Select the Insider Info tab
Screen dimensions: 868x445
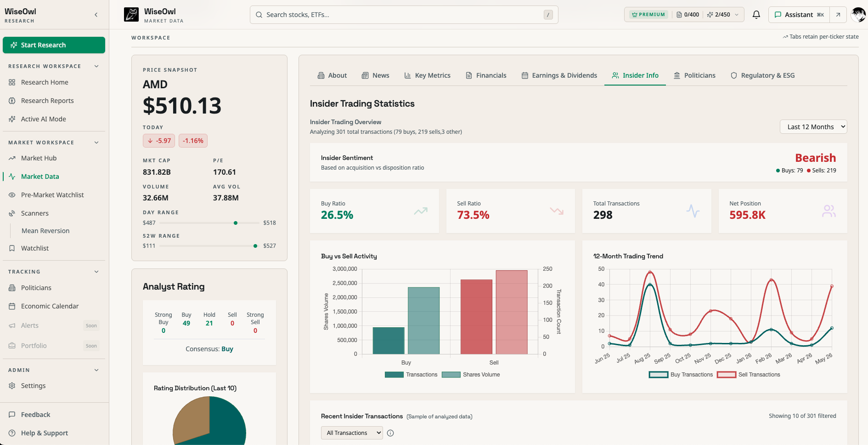click(x=635, y=75)
